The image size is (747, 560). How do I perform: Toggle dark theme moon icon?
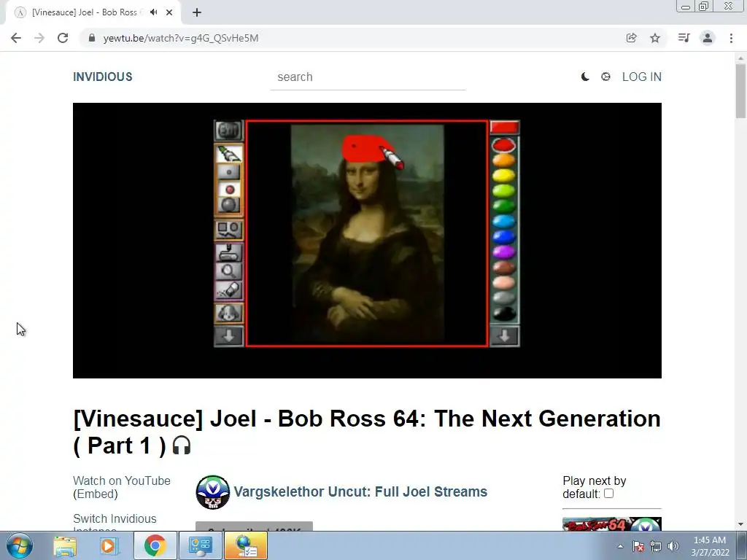click(x=585, y=77)
